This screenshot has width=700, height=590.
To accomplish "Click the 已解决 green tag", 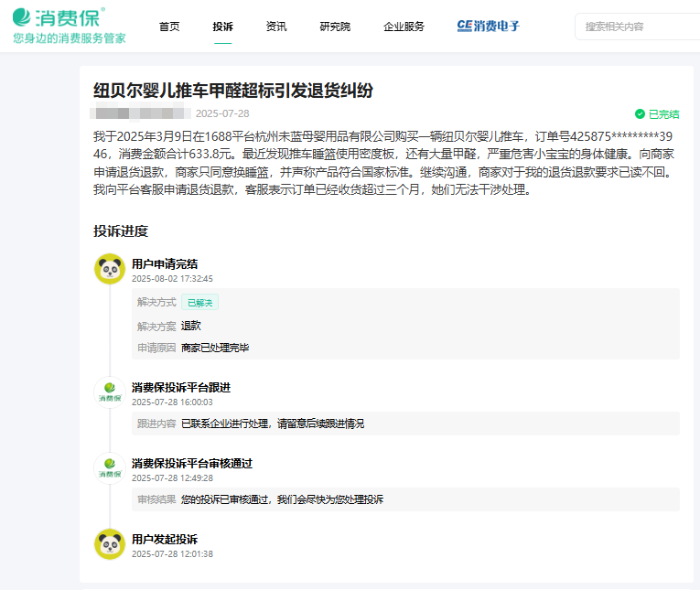I will [x=200, y=303].
